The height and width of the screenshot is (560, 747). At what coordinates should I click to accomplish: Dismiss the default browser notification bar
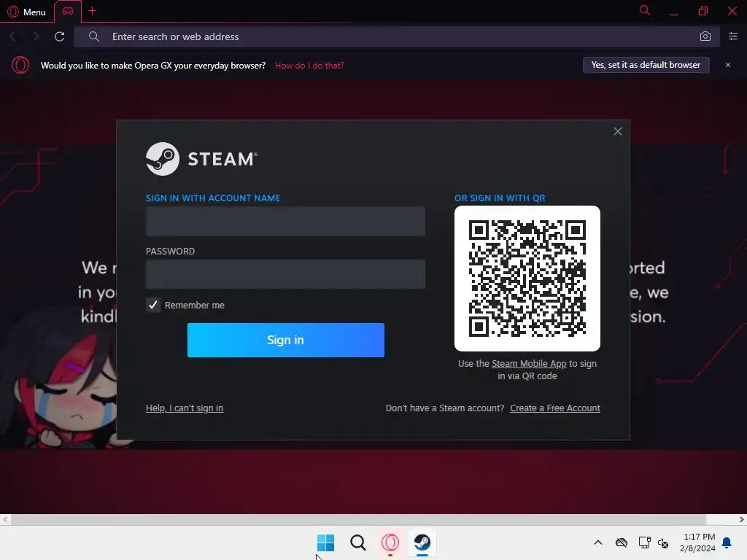tap(728, 65)
